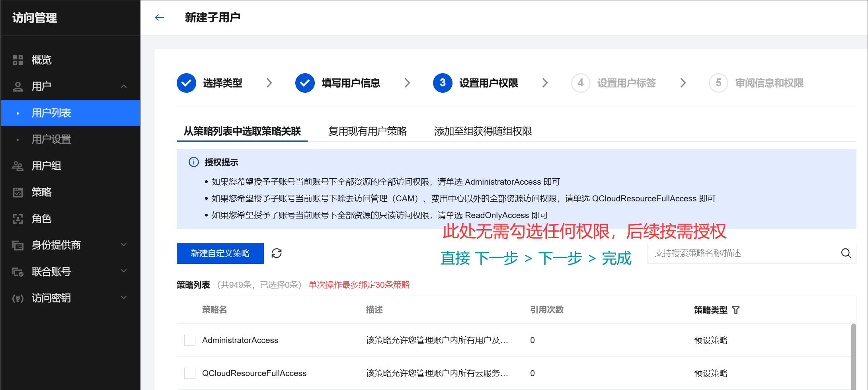
Task: Switch to the 复用现有用户策略 tab
Action: [367, 131]
